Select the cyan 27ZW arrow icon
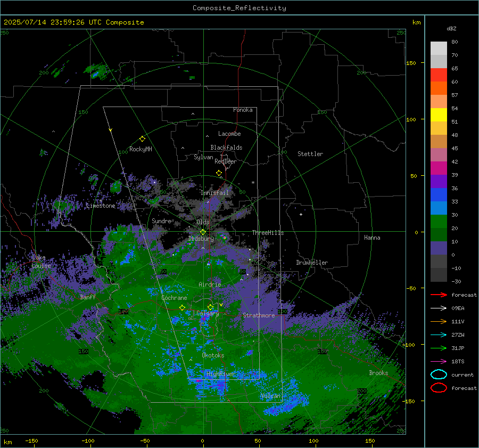The width and height of the screenshot is (479, 448). pos(439,335)
